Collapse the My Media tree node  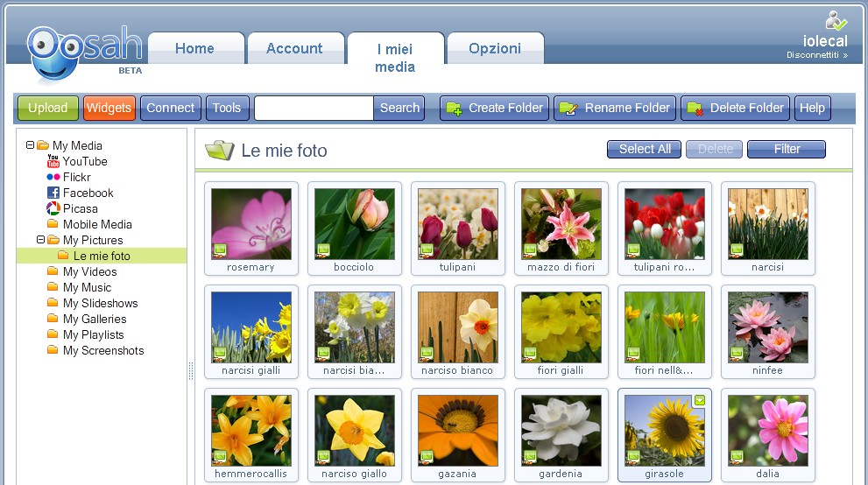pyautogui.click(x=30, y=145)
